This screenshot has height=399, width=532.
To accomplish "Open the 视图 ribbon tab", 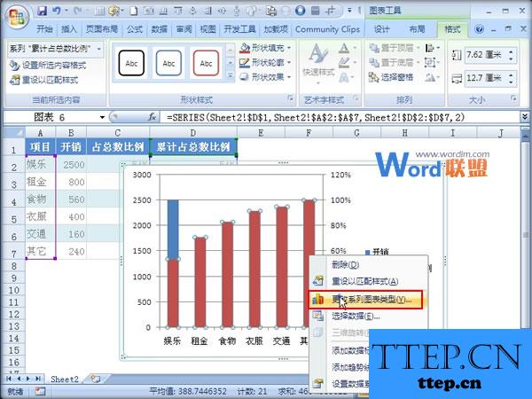I will click(x=208, y=29).
